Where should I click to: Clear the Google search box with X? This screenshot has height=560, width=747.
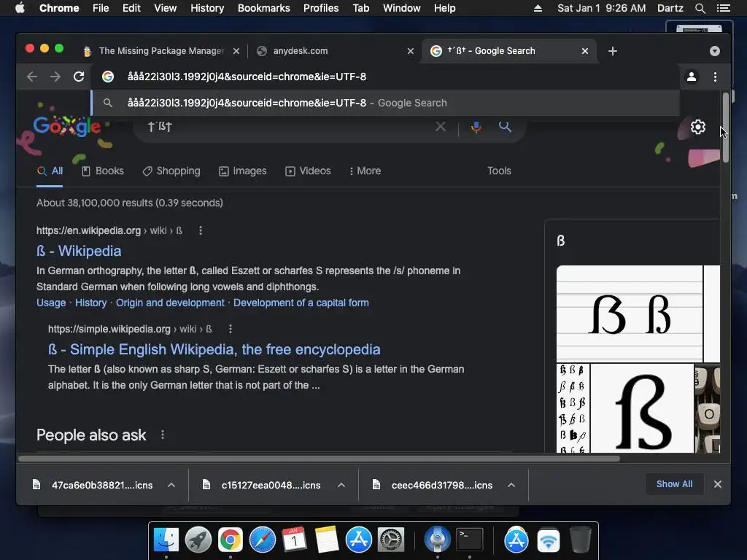click(441, 127)
